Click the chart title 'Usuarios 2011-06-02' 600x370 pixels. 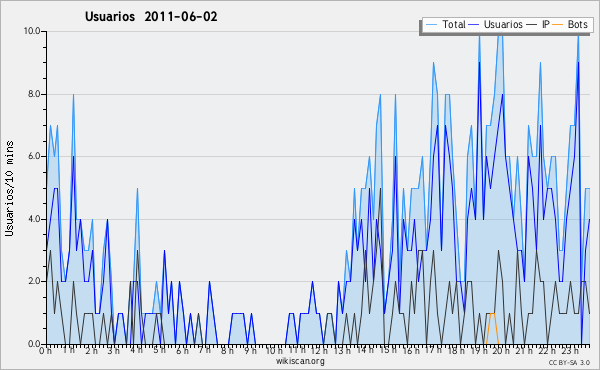(151, 17)
